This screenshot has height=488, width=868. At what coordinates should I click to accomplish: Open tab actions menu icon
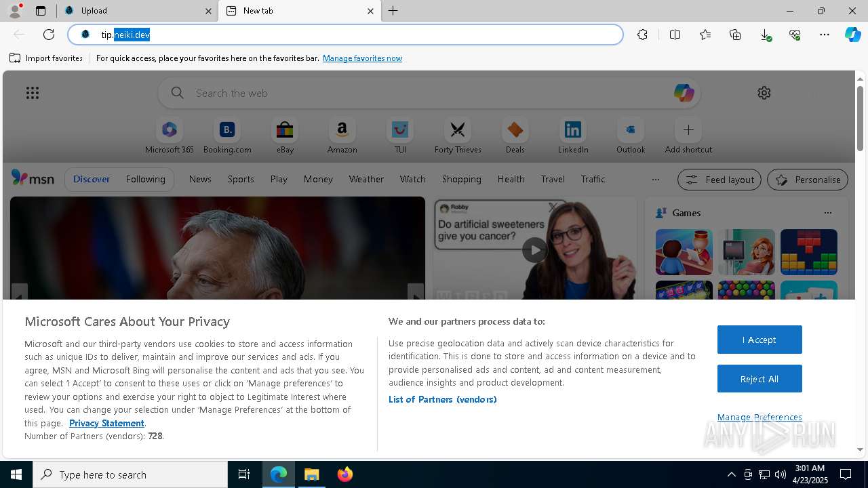pyautogui.click(x=41, y=11)
